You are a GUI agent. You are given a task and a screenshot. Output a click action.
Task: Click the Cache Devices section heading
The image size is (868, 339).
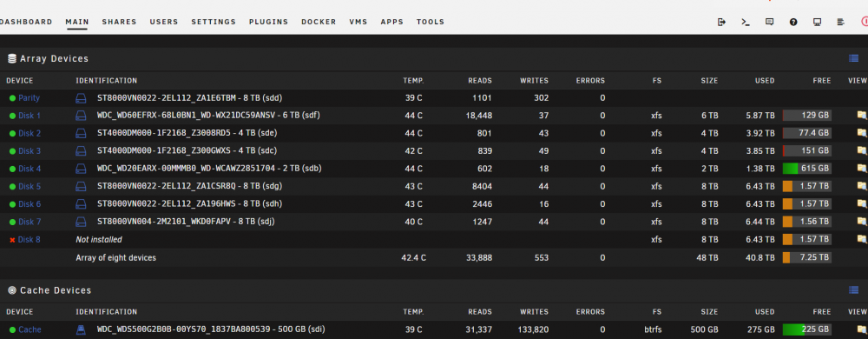click(56, 289)
